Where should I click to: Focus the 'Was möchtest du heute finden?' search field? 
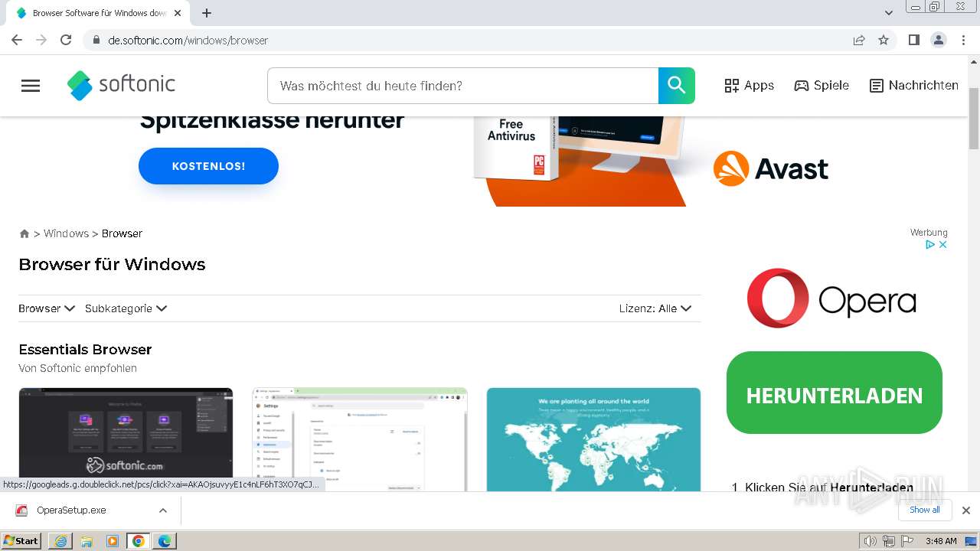(463, 86)
